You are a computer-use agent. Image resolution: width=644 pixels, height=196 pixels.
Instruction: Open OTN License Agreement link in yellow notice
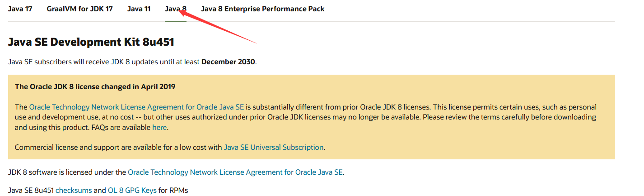136,107
